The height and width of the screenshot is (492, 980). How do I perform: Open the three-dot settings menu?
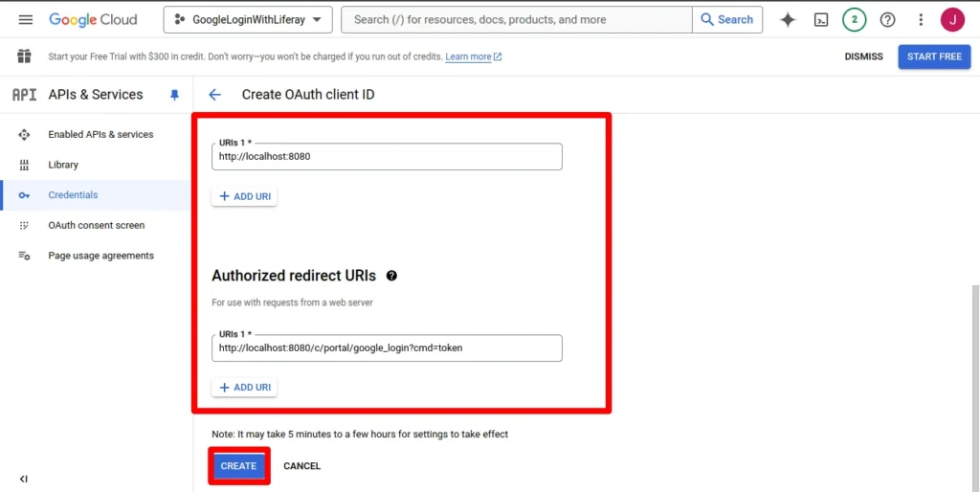(921, 19)
